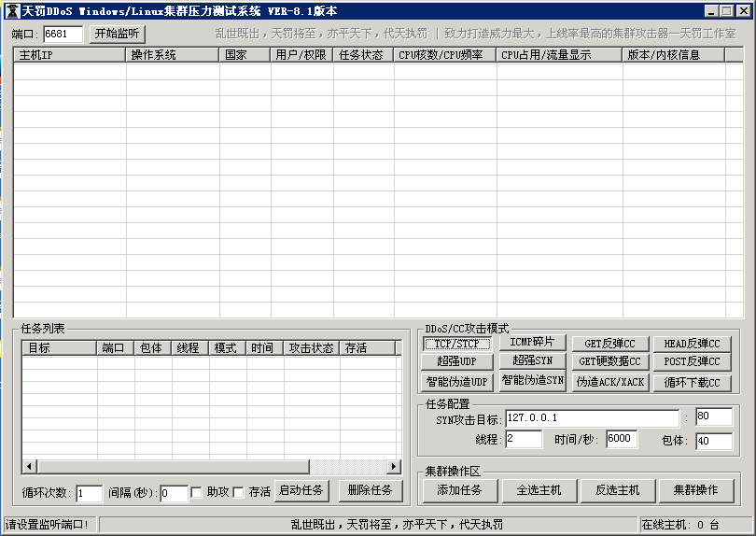The height and width of the screenshot is (536, 756).
Task: Focus the 包体 field showing 40
Action: click(x=714, y=441)
